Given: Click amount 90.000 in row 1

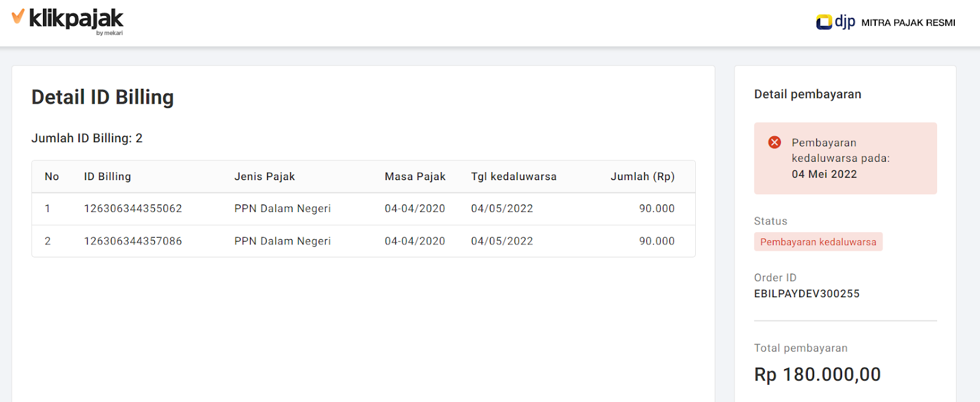Looking at the screenshot, I should pyautogui.click(x=657, y=208).
